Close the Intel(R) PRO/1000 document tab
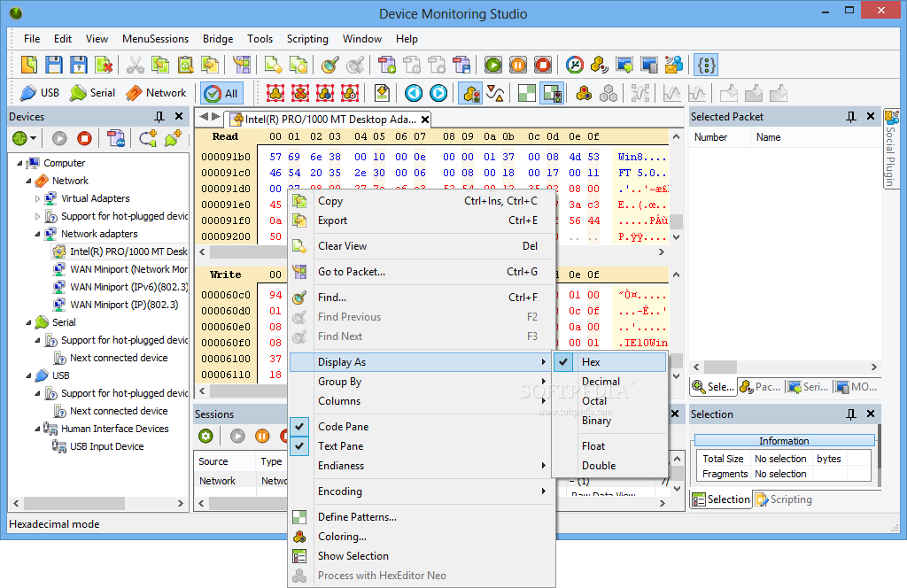Image resolution: width=907 pixels, height=588 pixels. pos(424,120)
